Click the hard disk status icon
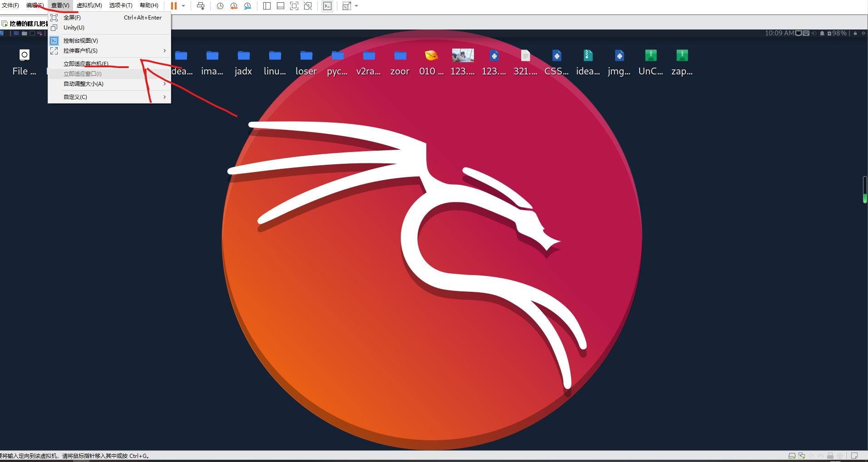Image resolution: width=868 pixels, height=462 pixels. coord(792,456)
